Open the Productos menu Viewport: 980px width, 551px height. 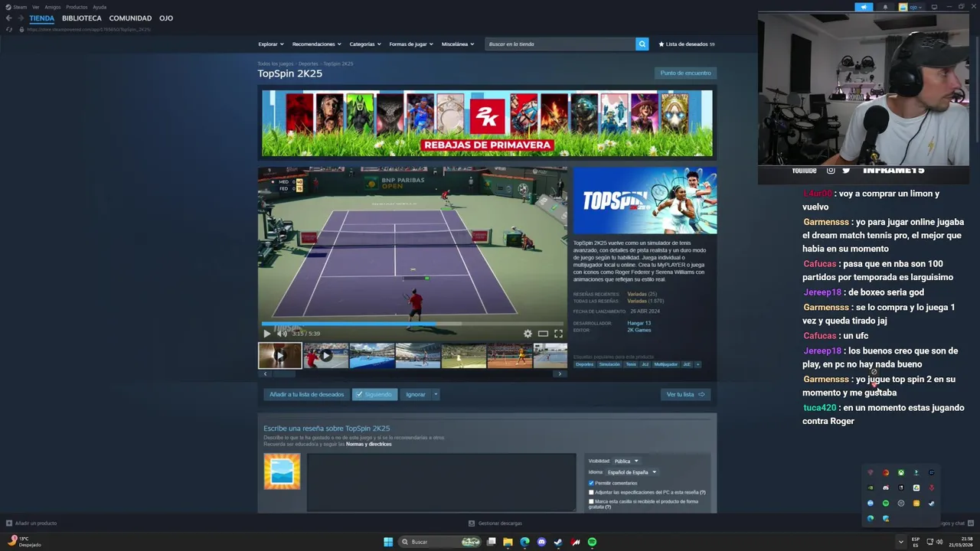coord(77,7)
